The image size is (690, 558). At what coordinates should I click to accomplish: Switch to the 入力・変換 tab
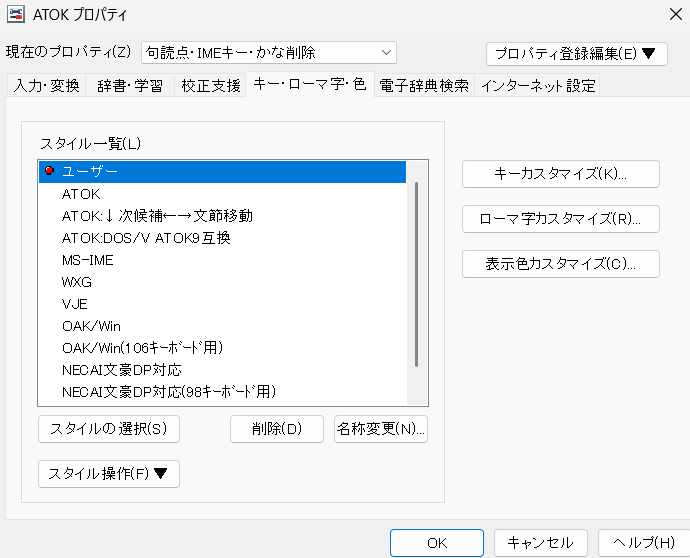tap(46, 85)
